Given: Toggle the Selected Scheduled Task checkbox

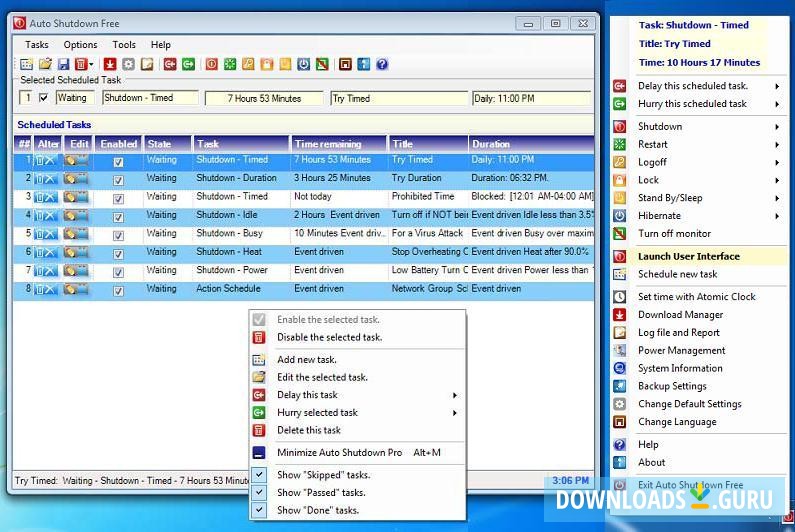Looking at the screenshot, I should pos(44,97).
